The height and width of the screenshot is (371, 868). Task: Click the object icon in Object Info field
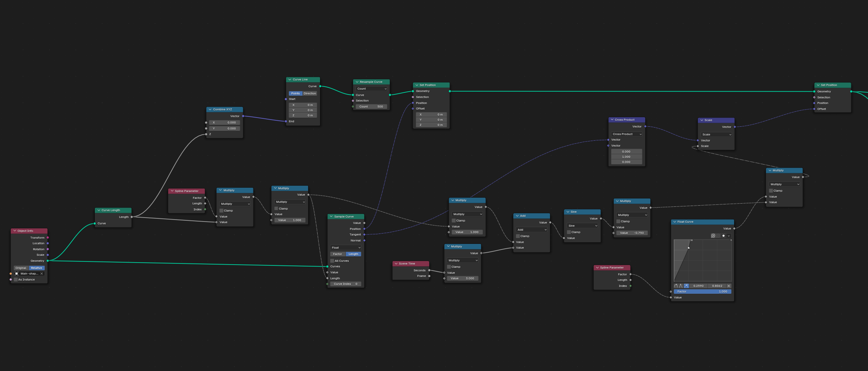[17, 274]
